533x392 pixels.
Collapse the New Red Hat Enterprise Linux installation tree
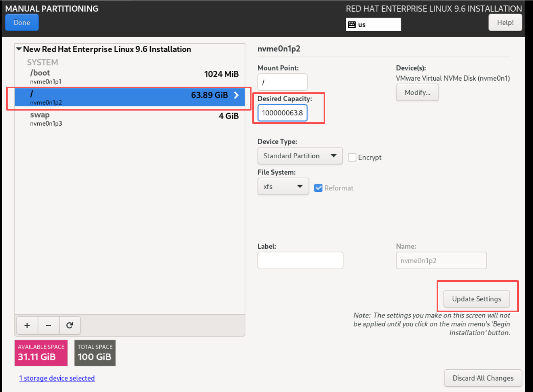coord(19,49)
